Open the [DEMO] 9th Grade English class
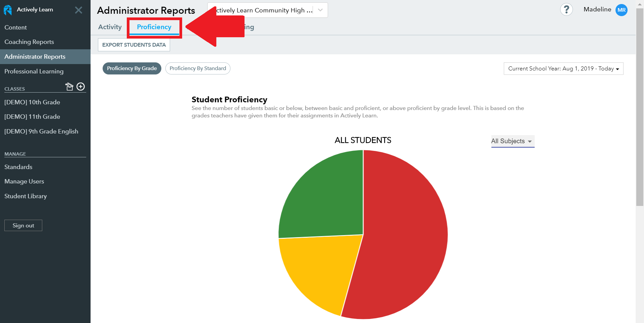The width and height of the screenshot is (644, 323). pyautogui.click(x=41, y=131)
